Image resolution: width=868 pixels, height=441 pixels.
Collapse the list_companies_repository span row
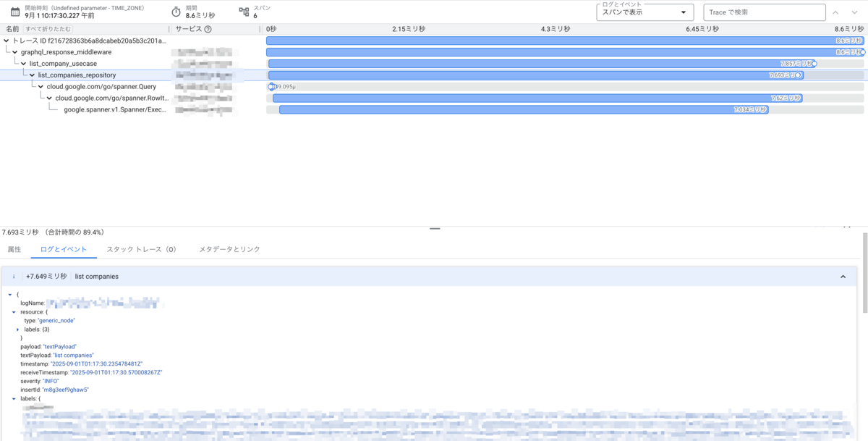point(33,75)
